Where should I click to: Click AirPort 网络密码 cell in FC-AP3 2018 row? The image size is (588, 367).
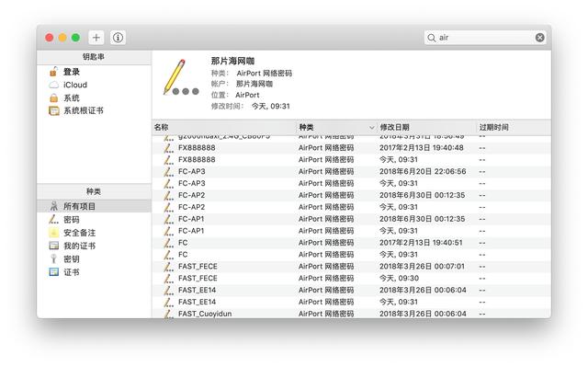click(326, 171)
